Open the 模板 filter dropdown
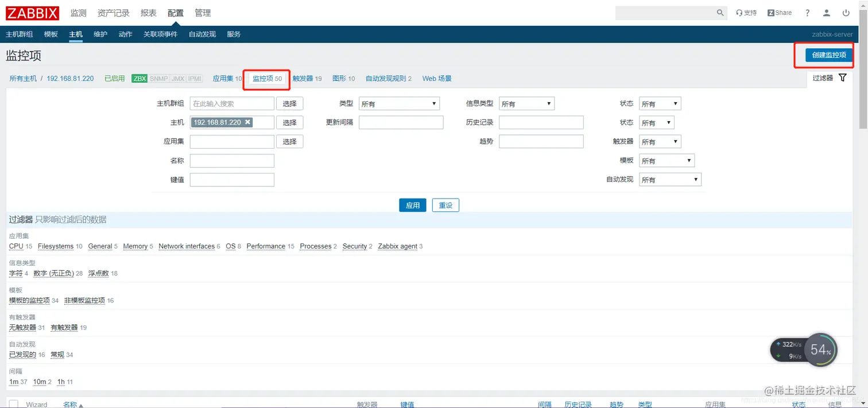 [666, 161]
